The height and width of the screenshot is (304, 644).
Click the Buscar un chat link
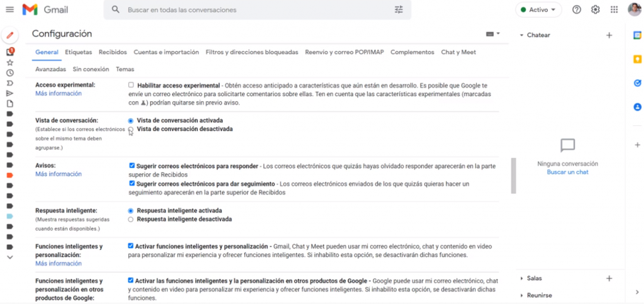[567, 172]
